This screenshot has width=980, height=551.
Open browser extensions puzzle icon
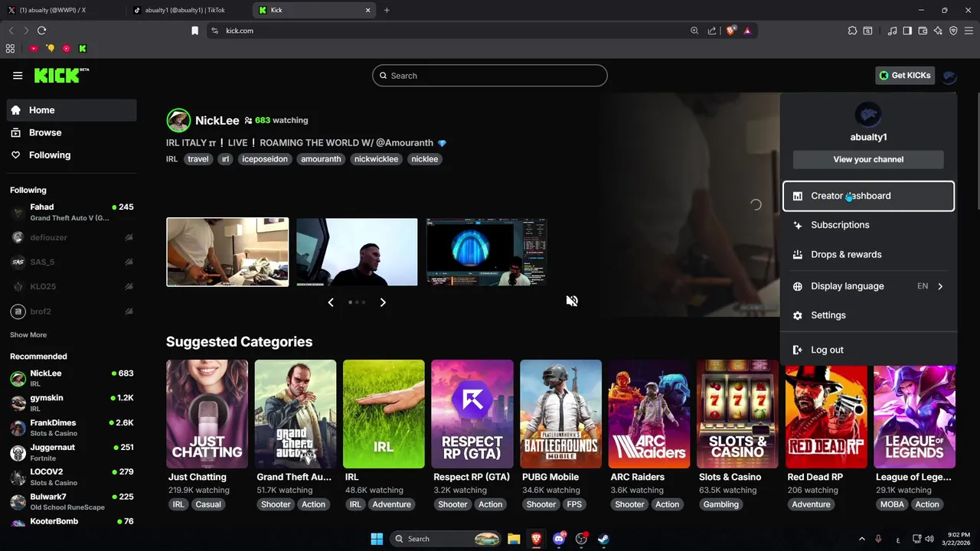[x=852, y=31]
